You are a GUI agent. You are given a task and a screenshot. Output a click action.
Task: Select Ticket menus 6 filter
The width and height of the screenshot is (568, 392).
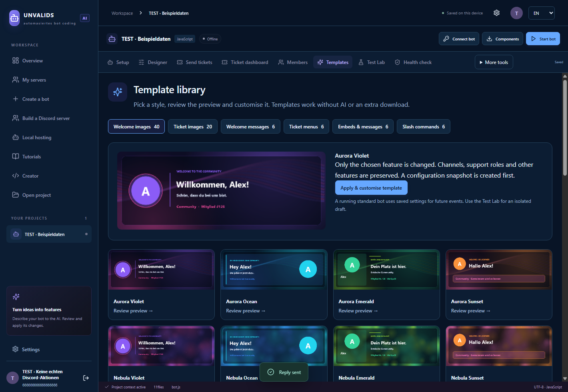click(x=306, y=127)
